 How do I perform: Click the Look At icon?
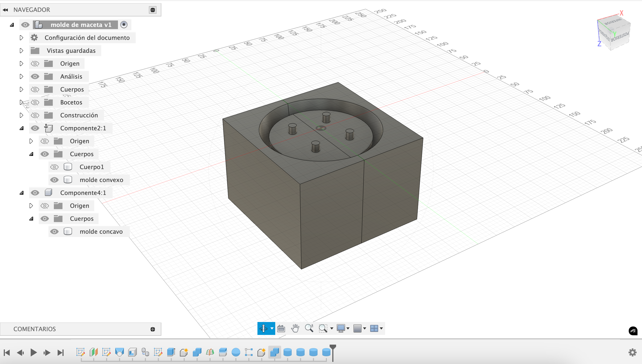281,328
